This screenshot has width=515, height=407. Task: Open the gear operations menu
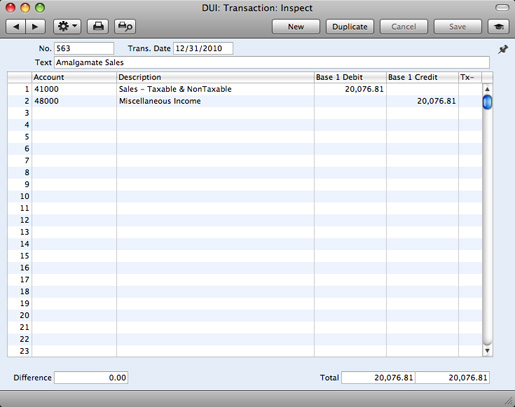click(67, 26)
